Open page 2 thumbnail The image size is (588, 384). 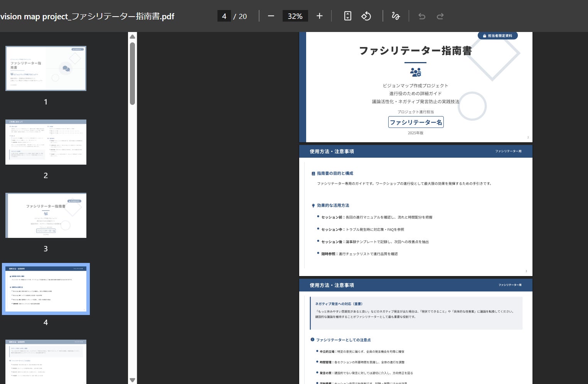pyautogui.click(x=45, y=142)
